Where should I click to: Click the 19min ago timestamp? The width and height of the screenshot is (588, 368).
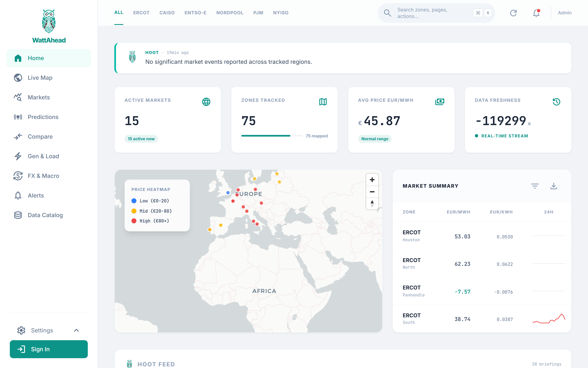[x=177, y=53]
